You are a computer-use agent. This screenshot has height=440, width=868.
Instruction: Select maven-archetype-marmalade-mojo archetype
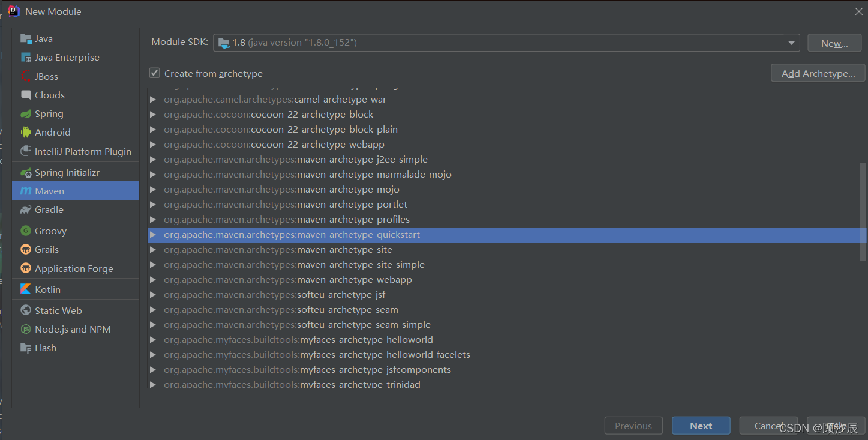(x=507, y=175)
